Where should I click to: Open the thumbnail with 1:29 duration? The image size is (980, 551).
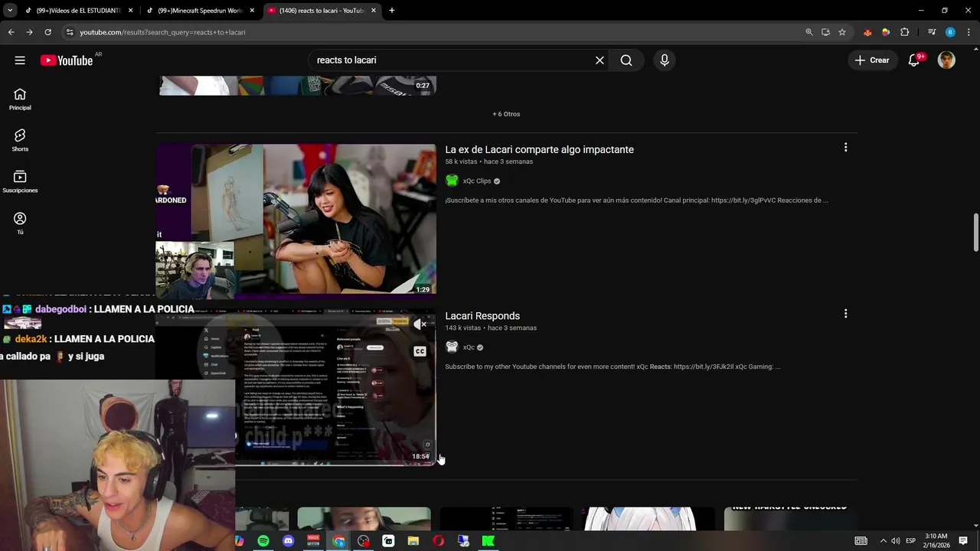pyautogui.click(x=296, y=219)
